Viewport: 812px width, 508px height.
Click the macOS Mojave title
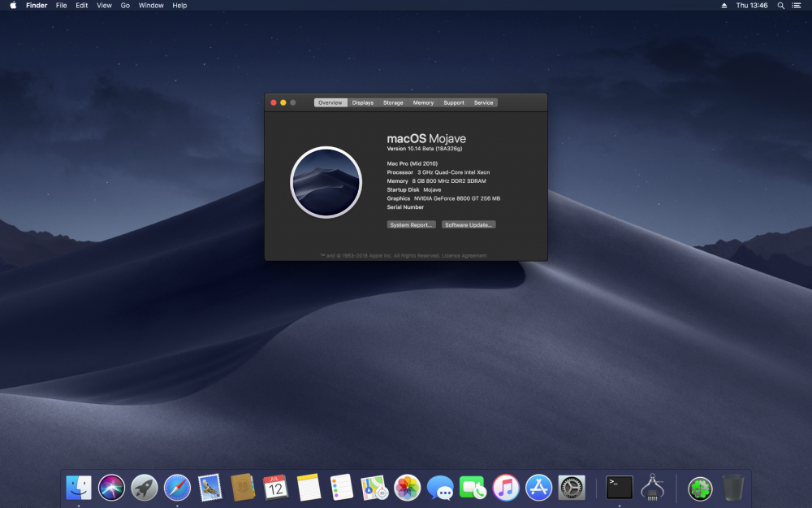(x=426, y=138)
